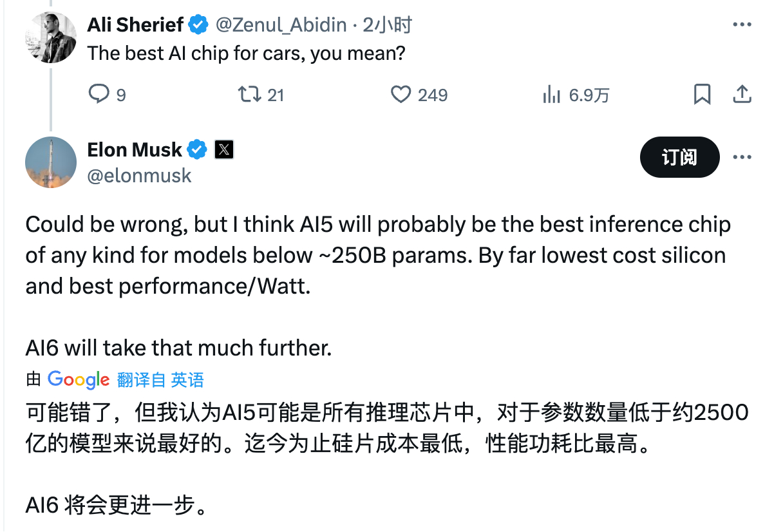Viewport: 774px width, 532px height.
Task: Open more options for Ali Sherief's tweet
Action: (x=742, y=25)
